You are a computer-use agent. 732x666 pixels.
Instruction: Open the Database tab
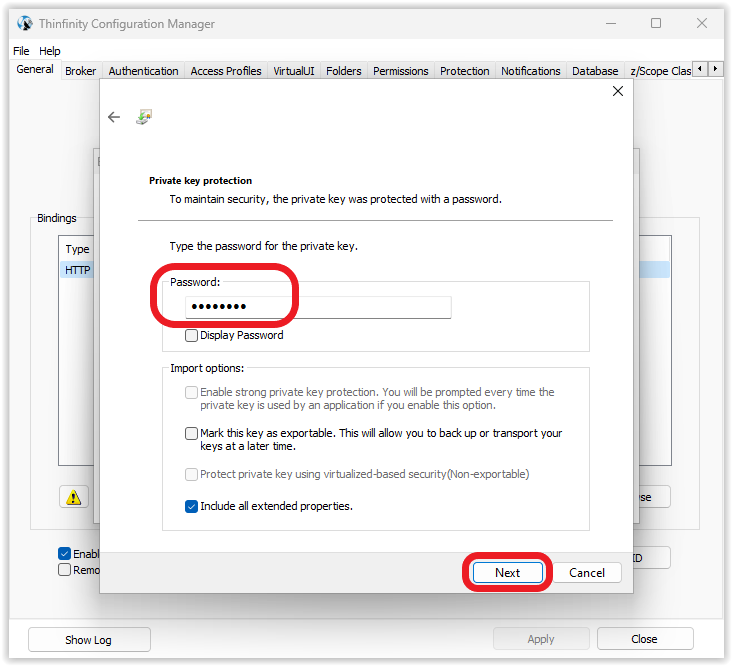pos(595,71)
